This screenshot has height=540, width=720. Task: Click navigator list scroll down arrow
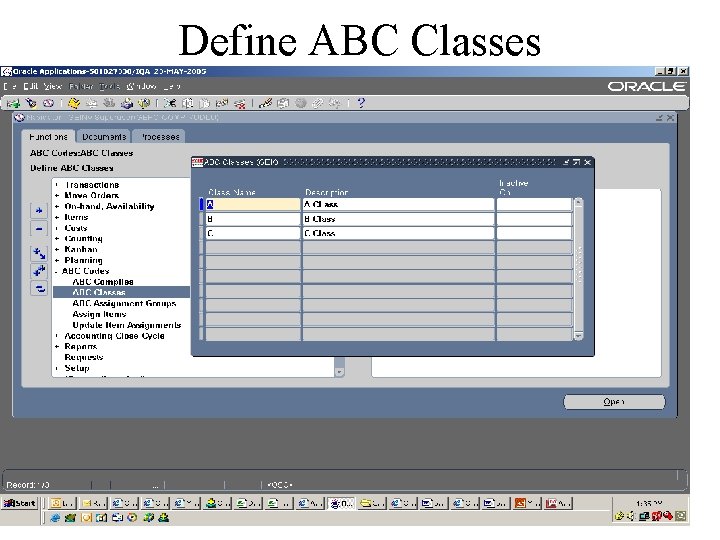click(x=339, y=372)
